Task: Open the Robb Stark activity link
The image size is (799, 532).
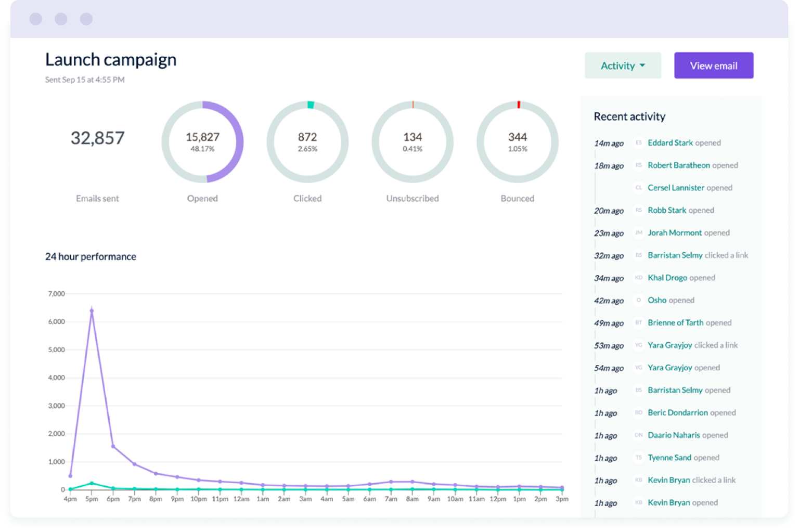Action: [x=666, y=210]
